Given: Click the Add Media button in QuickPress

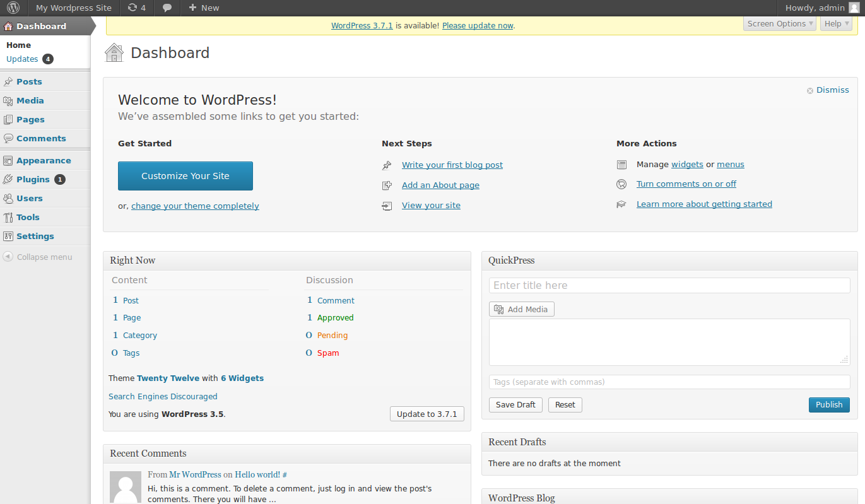Looking at the screenshot, I should pos(521,309).
